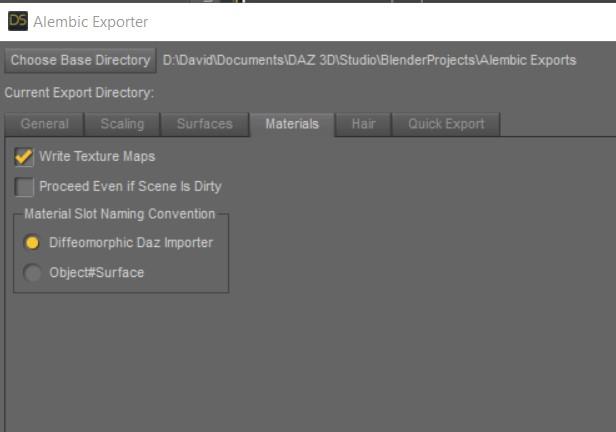Click the DS application icon in title bar
This screenshot has width=616, height=432.
pyautogui.click(x=18, y=21)
